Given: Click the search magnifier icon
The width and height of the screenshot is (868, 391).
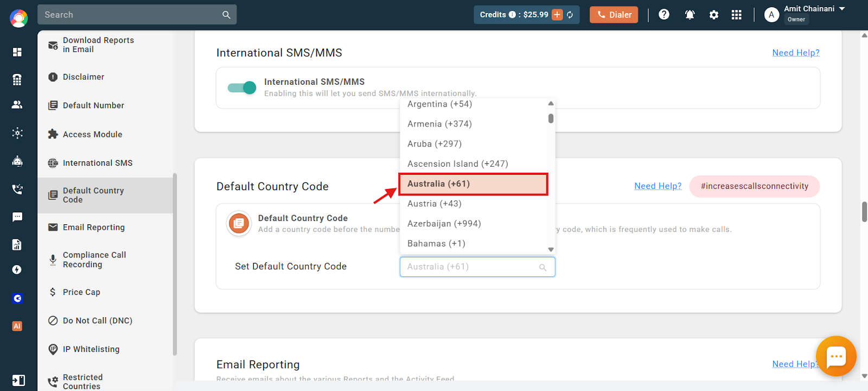Looking at the screenshot, I should point(226,15).
